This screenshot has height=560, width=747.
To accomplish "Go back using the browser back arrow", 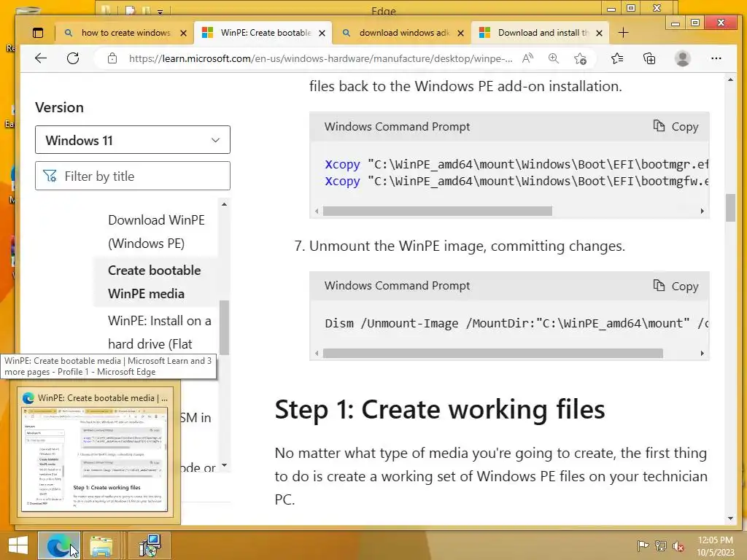I will point(41,58).
